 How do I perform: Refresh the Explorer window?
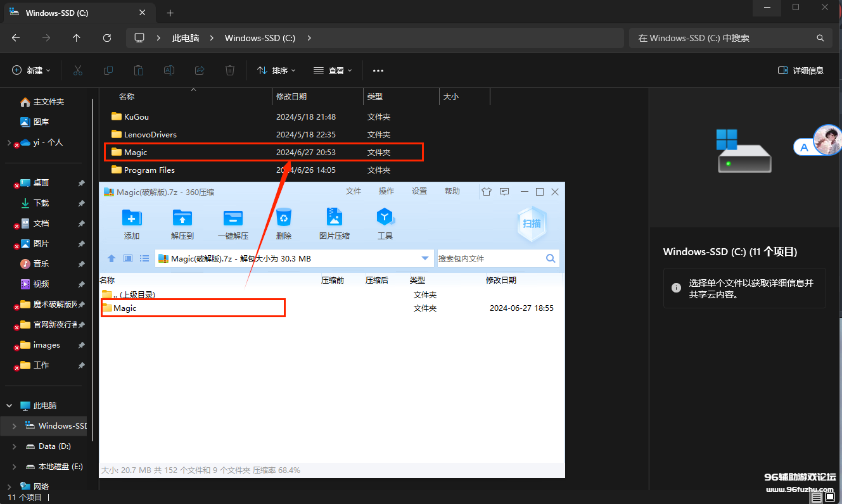click(x=107, y=38)
